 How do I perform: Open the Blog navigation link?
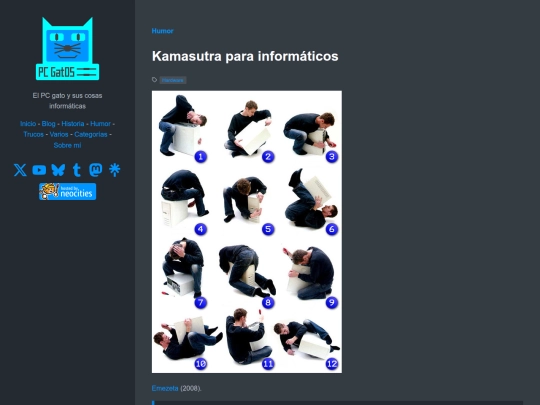49,124
